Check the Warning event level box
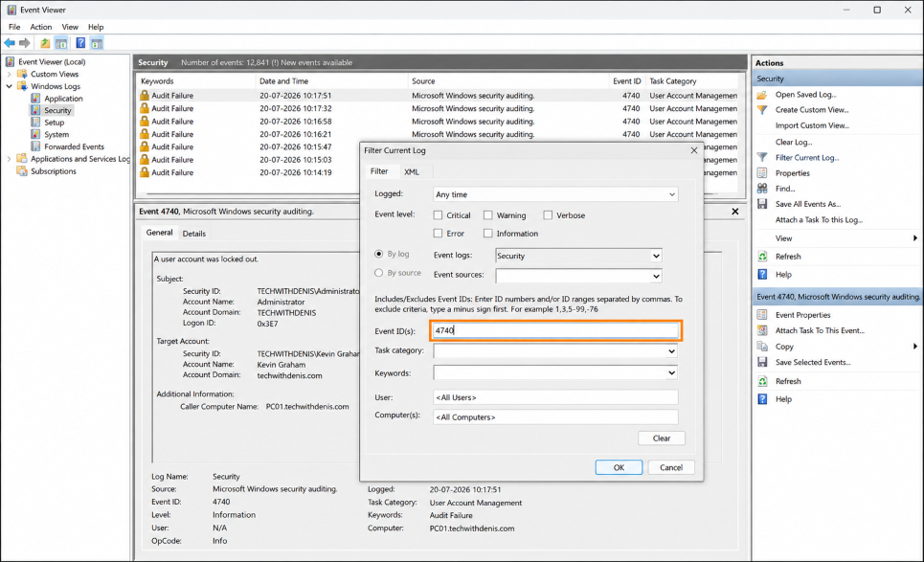This screenshot has height=562, width=924. 488,215
